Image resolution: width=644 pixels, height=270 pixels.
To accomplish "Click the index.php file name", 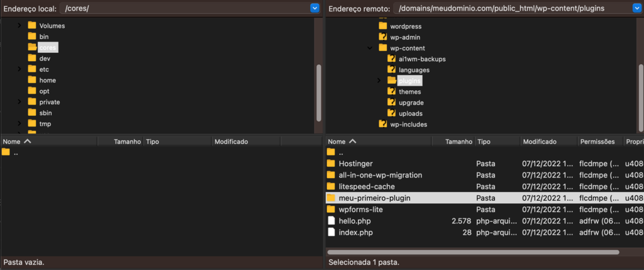I will pos(356,233).
